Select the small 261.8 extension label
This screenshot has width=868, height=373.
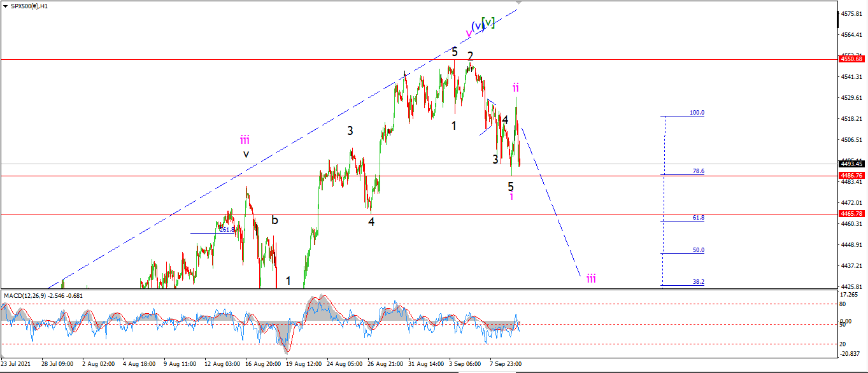(x=228, y=229)
